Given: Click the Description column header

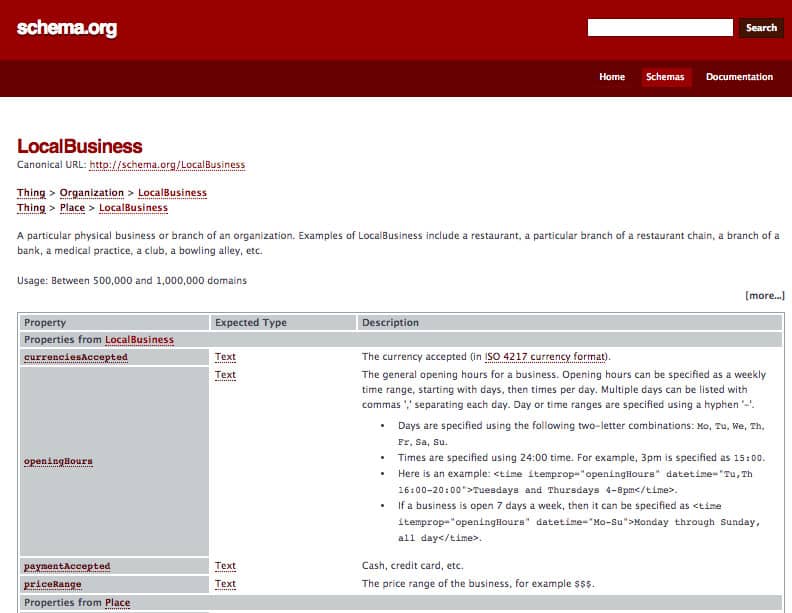Looking at the screenshot, I should (x=570, y=322).
